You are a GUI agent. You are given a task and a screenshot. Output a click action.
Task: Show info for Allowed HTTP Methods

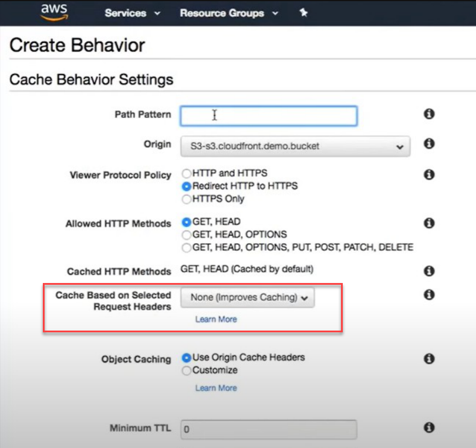pyautogui.click(x=429, y=223)
